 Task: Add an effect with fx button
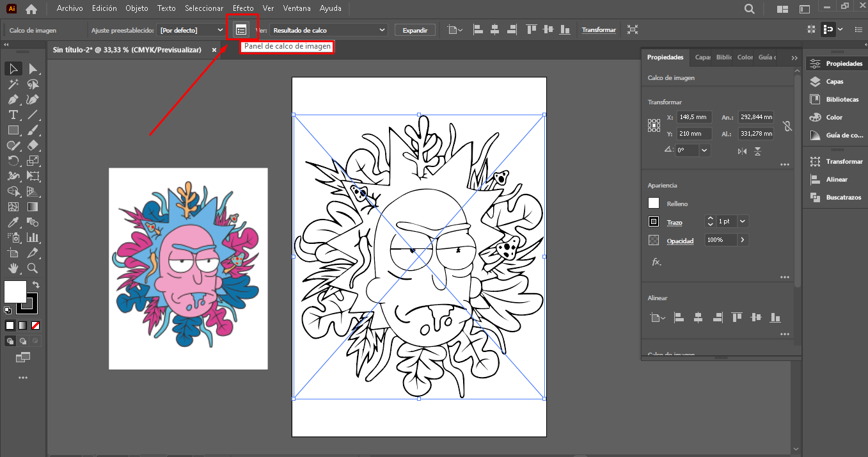[x=656, y=262]
